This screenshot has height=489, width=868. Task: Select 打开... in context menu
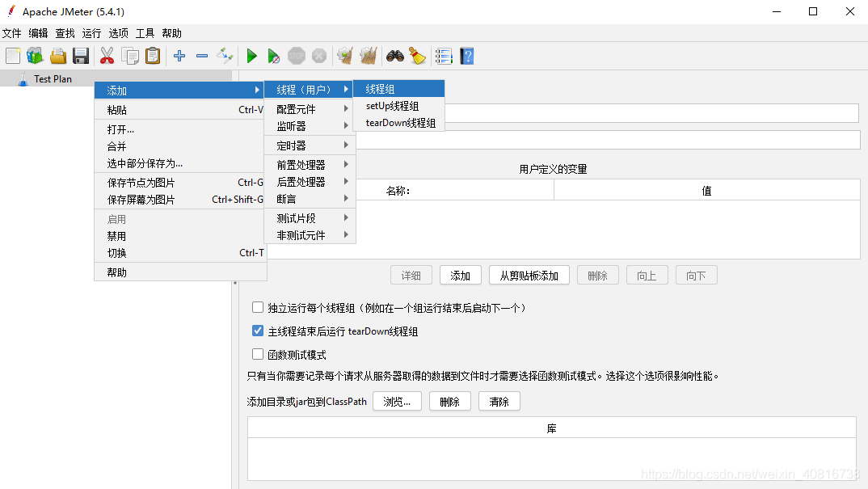pyautogui.click(x=180, y=129)
